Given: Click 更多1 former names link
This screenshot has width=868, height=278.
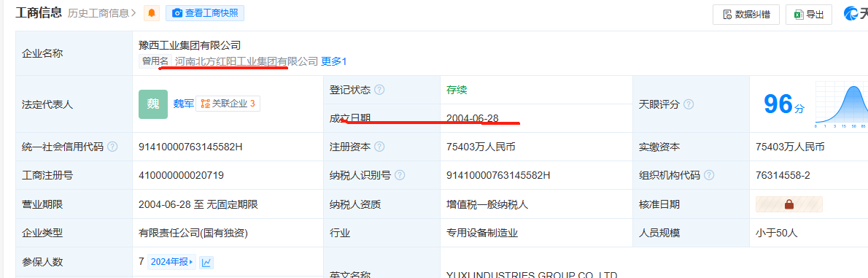Looking at the screenshot, I should (x=334, y=61).
